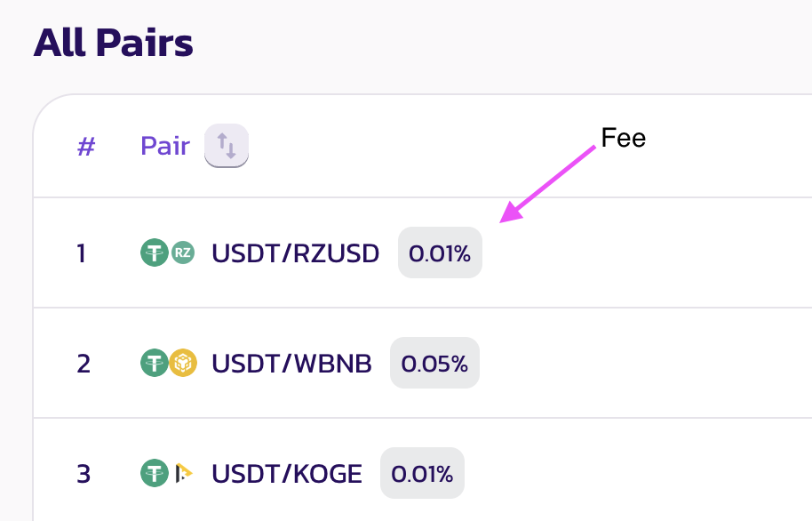Click the 0.05% fee badge for USDT/WBNB

click(434, 363)
